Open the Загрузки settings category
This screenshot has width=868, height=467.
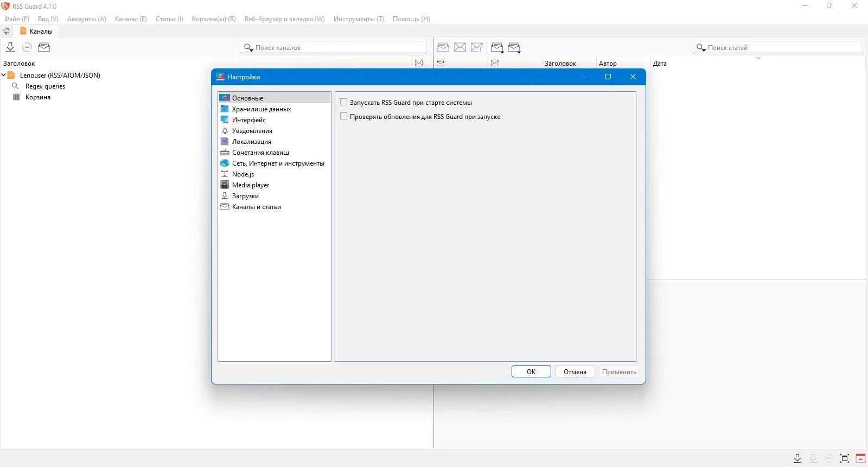pos(275,195)
